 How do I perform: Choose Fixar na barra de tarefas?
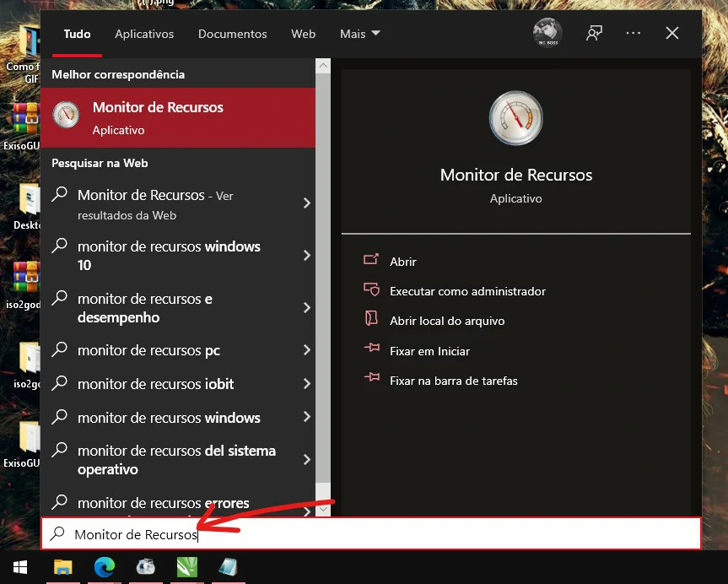454,381
